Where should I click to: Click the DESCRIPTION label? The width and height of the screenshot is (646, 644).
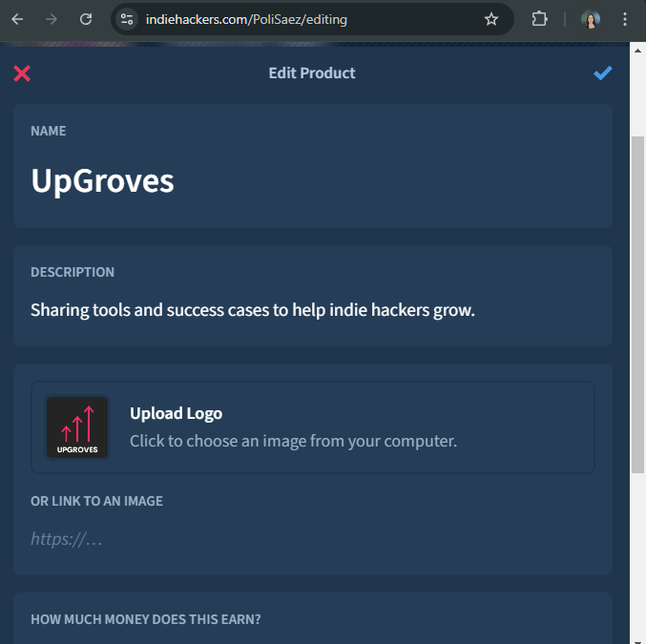[73, 272]
